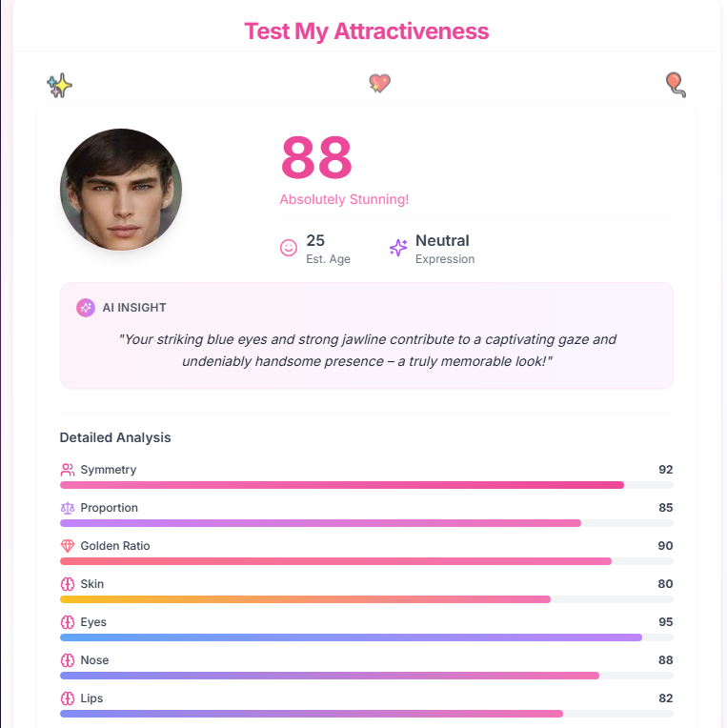Click the Symmetry people icon
Image resolution: width=727 pixels, height=728 pixels.
68,470
